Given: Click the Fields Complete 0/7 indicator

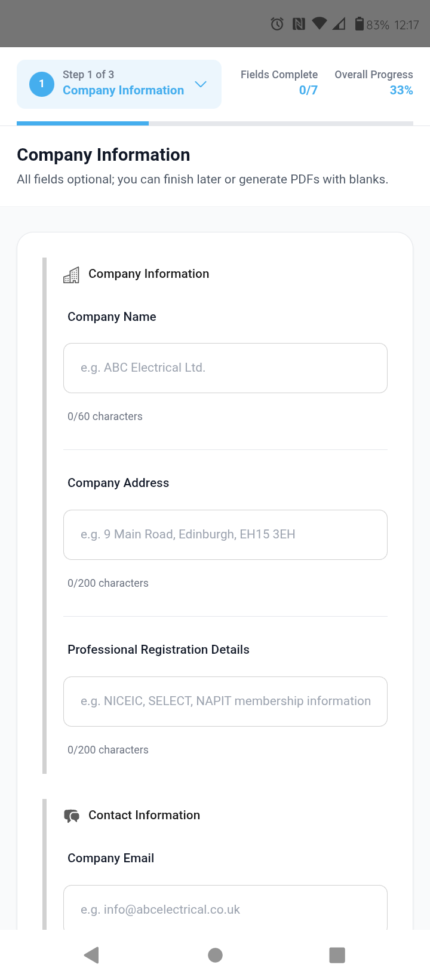Looking at the screenshot, I should (x=279, y=82).
